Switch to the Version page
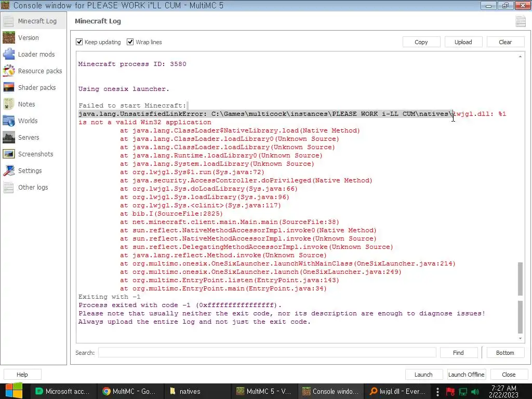Viewport: 532px width, 399px height. [33, 37]
